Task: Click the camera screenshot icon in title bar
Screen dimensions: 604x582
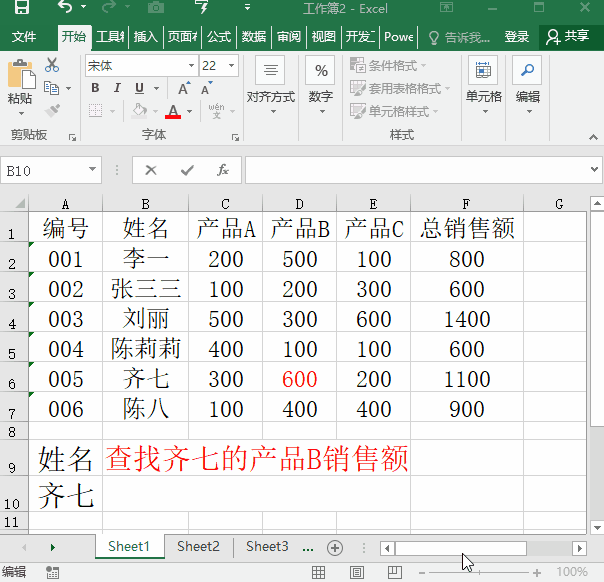Action: point(156,7)
